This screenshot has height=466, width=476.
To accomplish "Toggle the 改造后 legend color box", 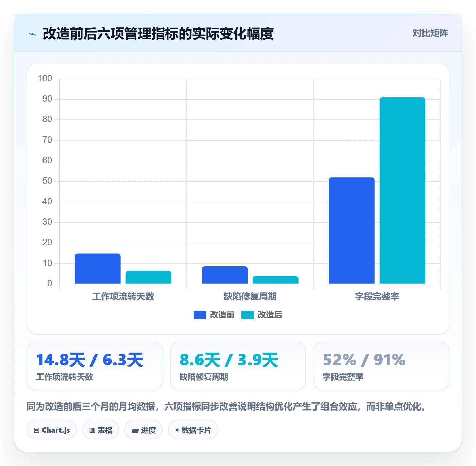I will (x=248, y=315).
